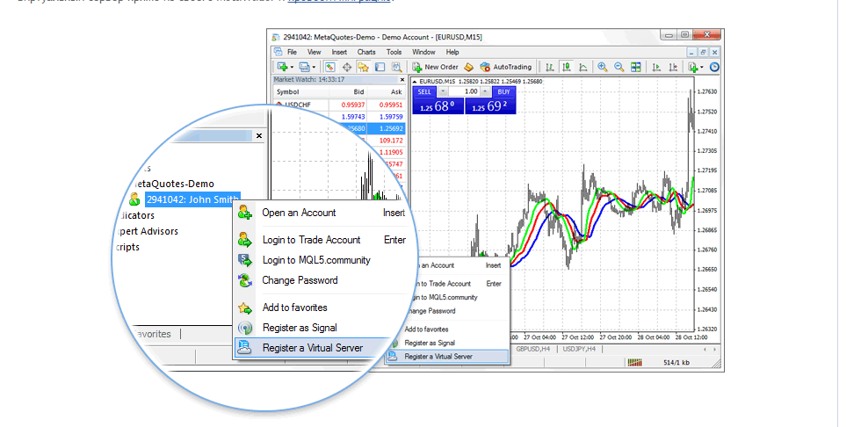Toggle the Chart Shift icon
The width and height of the screenshot is (868, 427).
pyautogui.click(x=673, y=67)
